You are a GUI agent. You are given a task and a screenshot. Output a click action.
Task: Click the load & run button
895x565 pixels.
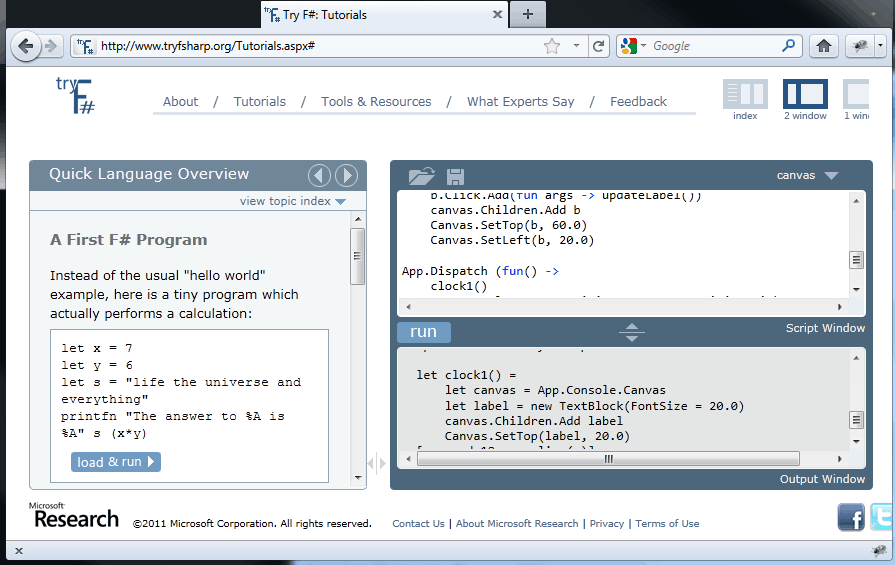click(x=116, y=462)
